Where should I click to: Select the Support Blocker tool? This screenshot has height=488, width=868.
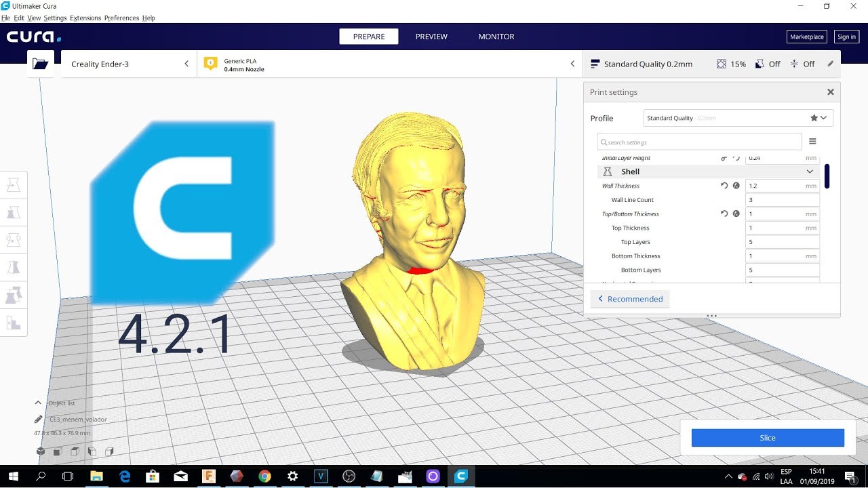pyautogui.click(x=14, y=323)
